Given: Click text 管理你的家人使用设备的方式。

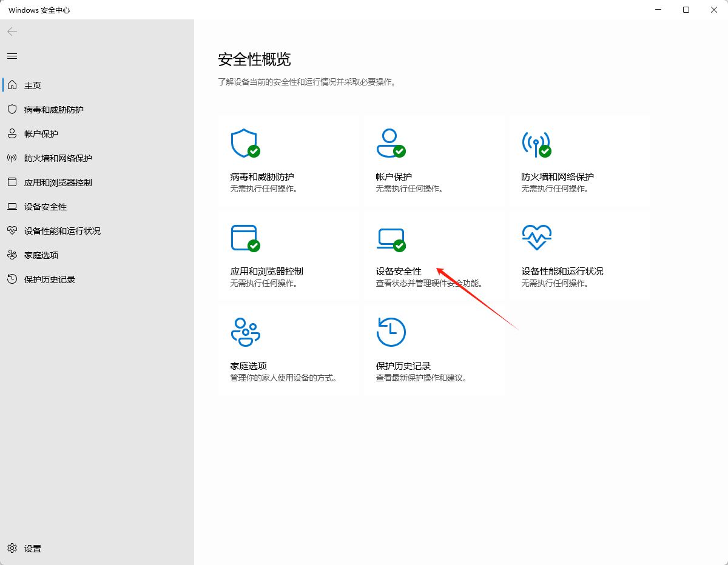Looking at the screenshot, I should 285,378.
